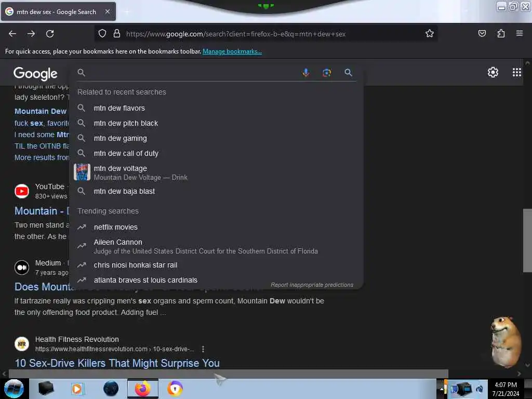Click the horizontal page scrollbar
Screen dimensions: 532x399
pos(228,374)
